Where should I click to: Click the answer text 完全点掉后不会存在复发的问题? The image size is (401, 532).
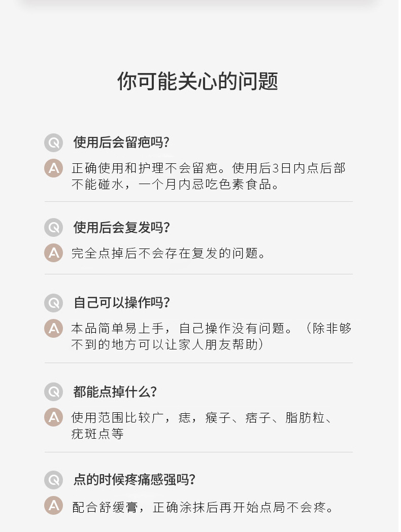[169, 253]
